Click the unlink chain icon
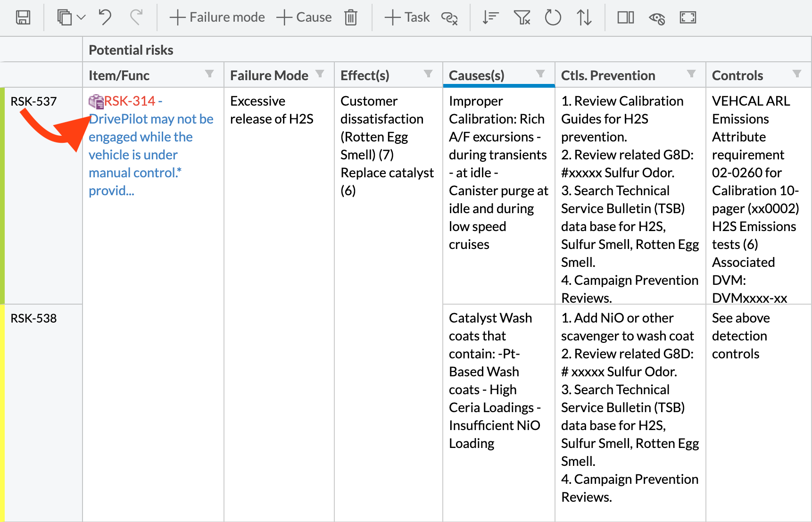The height and width of the screenshot is (522, 812). click(449, 18)
